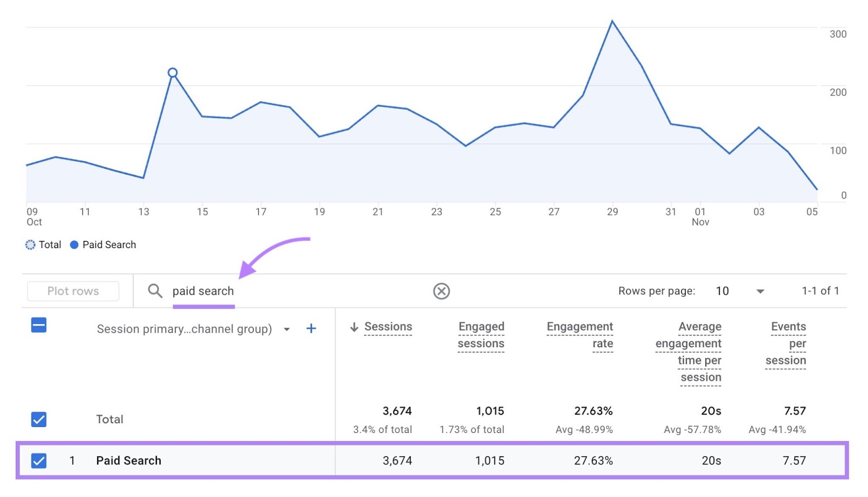
Task: Click the descending sort arrow beside Sessions
Action: pyautogui.click(x=353, y=327)
